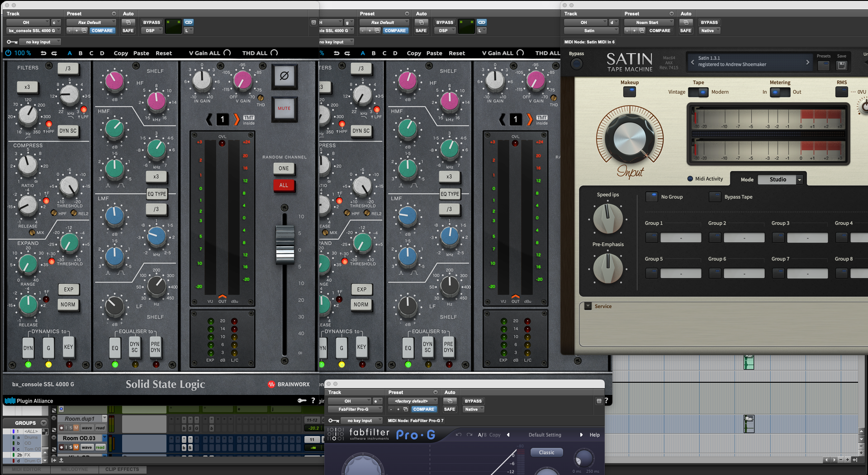The image size is (868, 475).
Task: Select the FX group in Groups list
Action: [28, 455]
